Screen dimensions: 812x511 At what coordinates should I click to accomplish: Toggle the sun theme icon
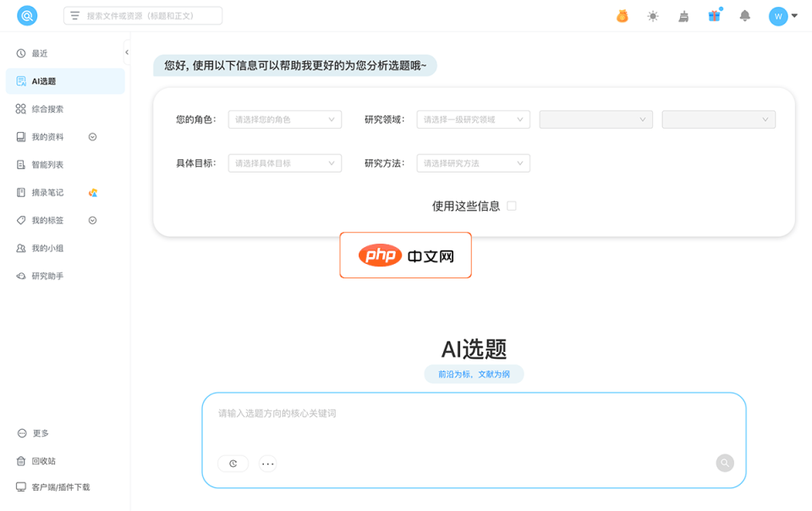pos(653,17)
